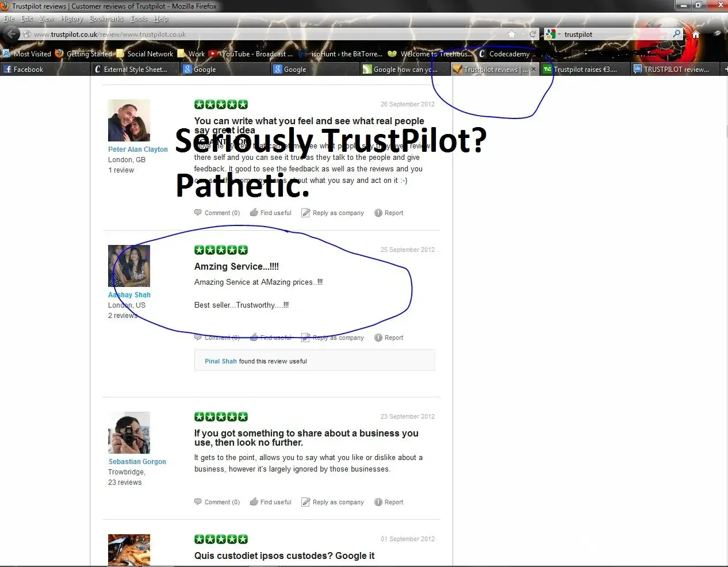Open the Most Visited bookmarks folder

pos(27,54)
